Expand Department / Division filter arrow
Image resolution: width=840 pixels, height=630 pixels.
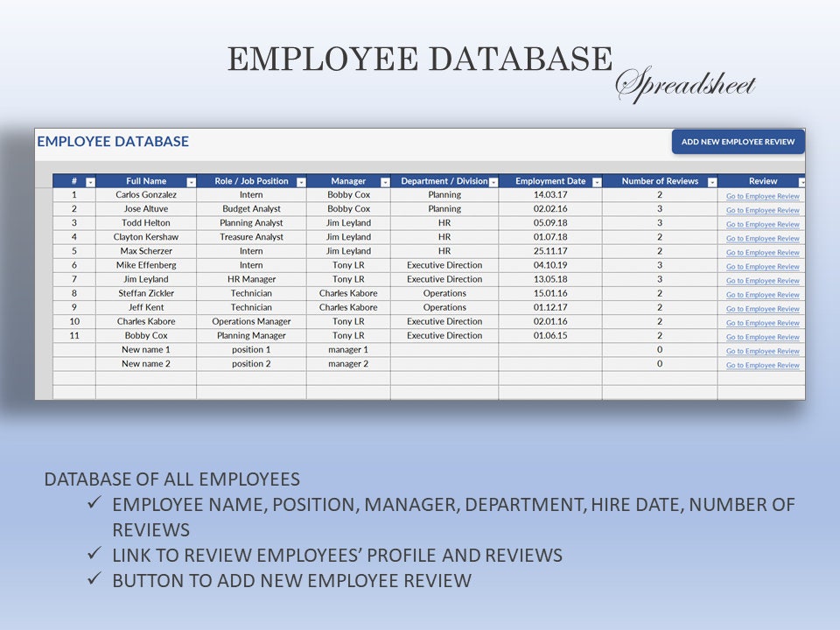pyautogui.click(x=493, y=183)
